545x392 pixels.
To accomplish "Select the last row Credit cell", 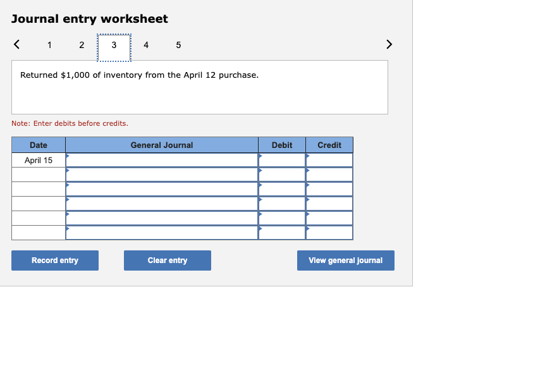I will pos(329,233).
